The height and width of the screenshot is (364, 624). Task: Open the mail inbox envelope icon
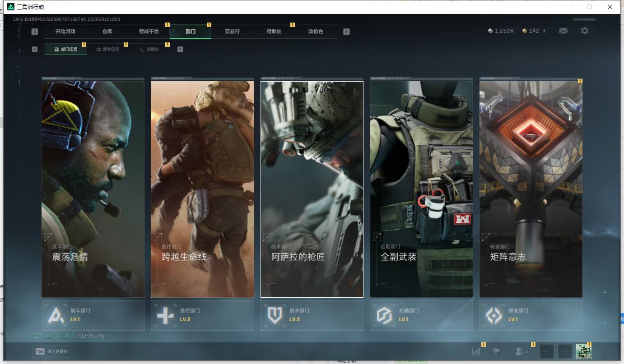563,31
